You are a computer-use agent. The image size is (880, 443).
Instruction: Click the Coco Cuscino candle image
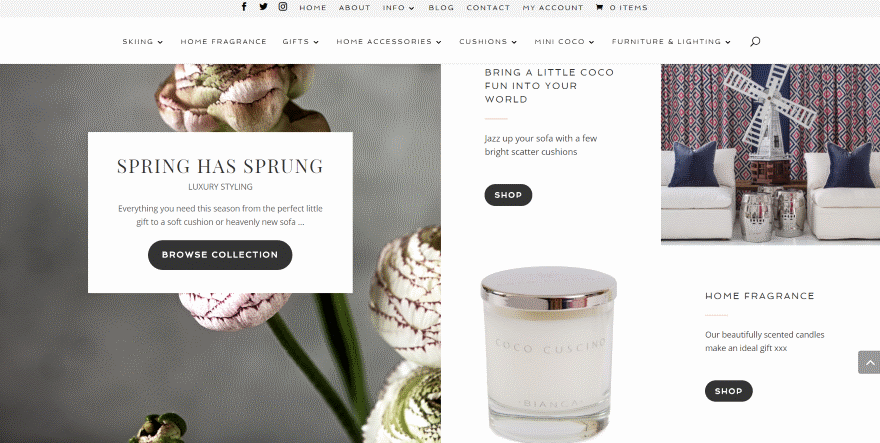coord(548,354)
